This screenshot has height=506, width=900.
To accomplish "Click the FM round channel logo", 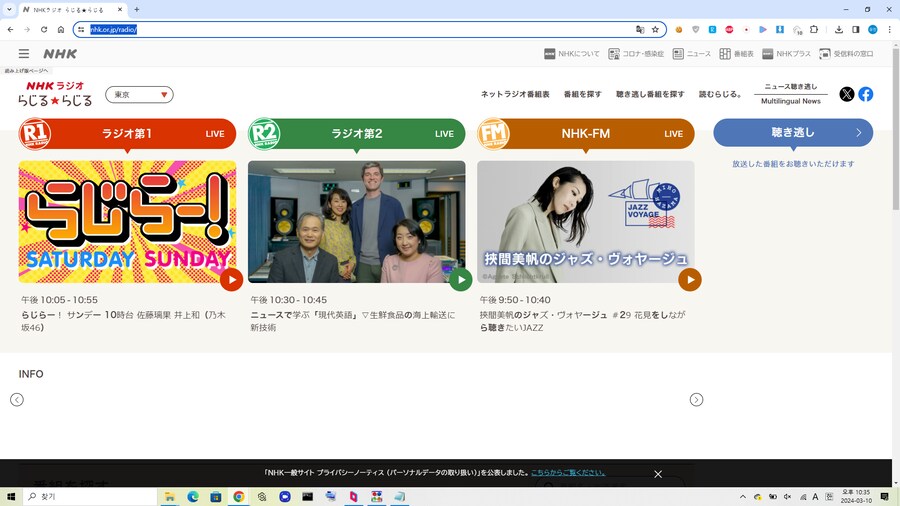I will tap(494, 134).
